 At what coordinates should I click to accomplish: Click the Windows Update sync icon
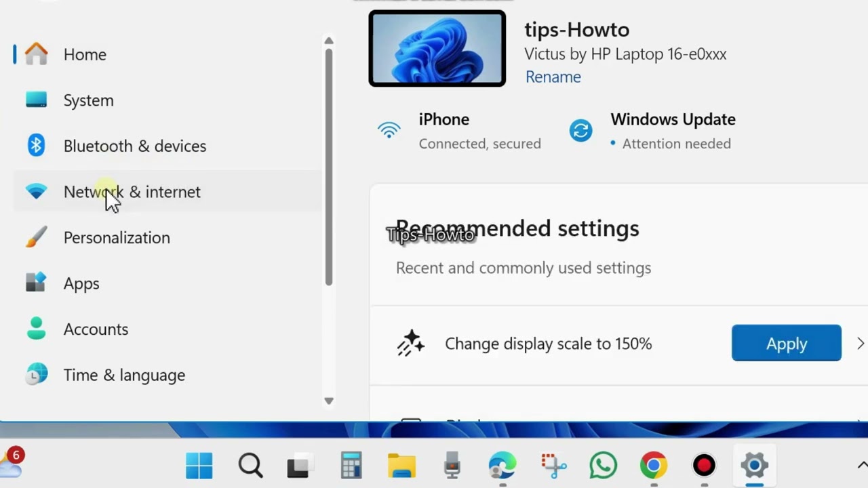(580, 130)
